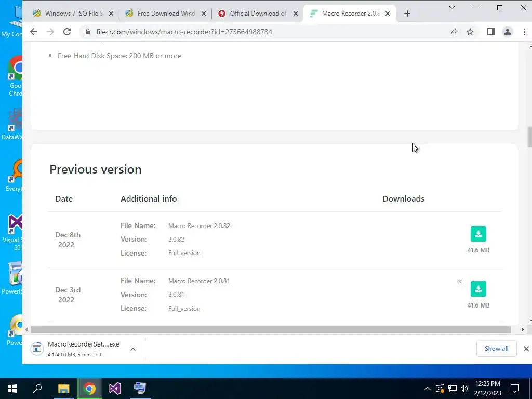Open Chrome profile avatar

tap(507, 32)
